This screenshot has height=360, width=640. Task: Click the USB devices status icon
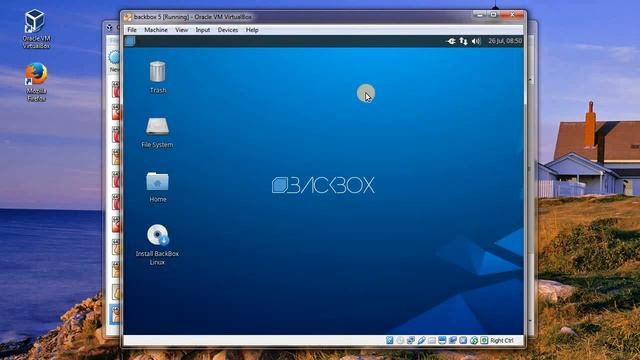tap(422, 340)
